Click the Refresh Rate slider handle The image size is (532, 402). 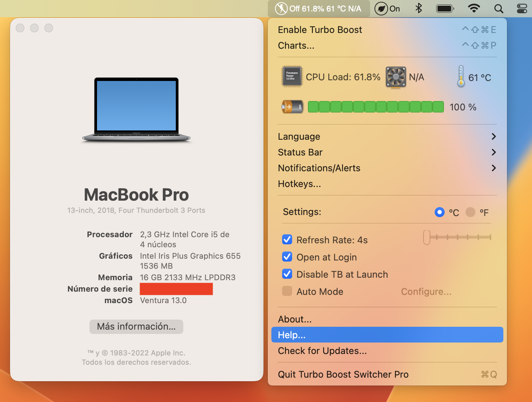point(426,237)
